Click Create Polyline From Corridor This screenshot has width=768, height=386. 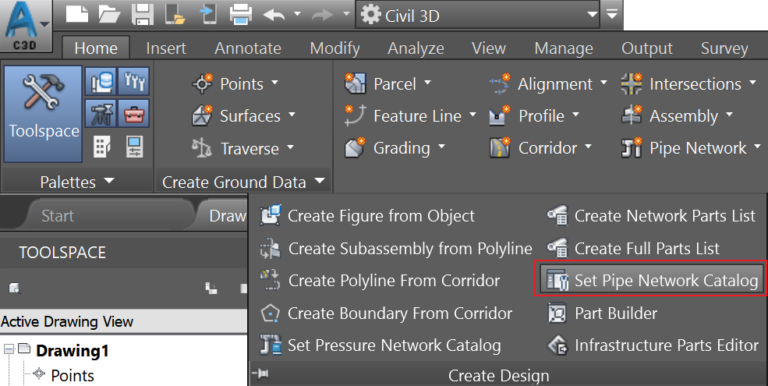(380, 280)
